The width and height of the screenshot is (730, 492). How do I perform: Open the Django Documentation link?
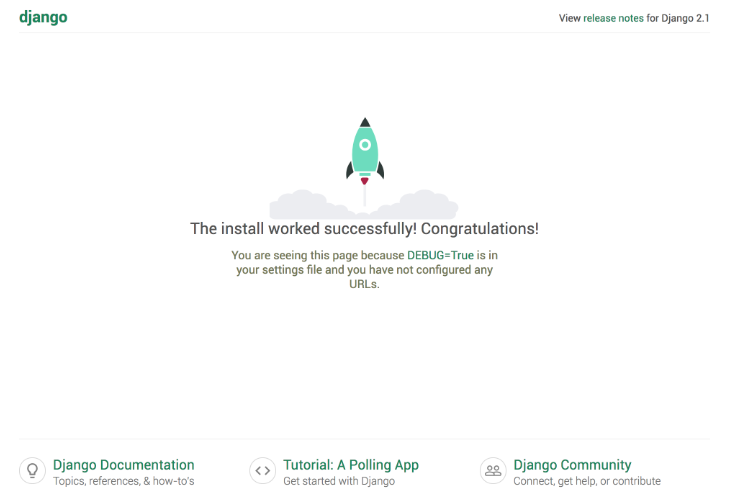click(x=123, y=465)
